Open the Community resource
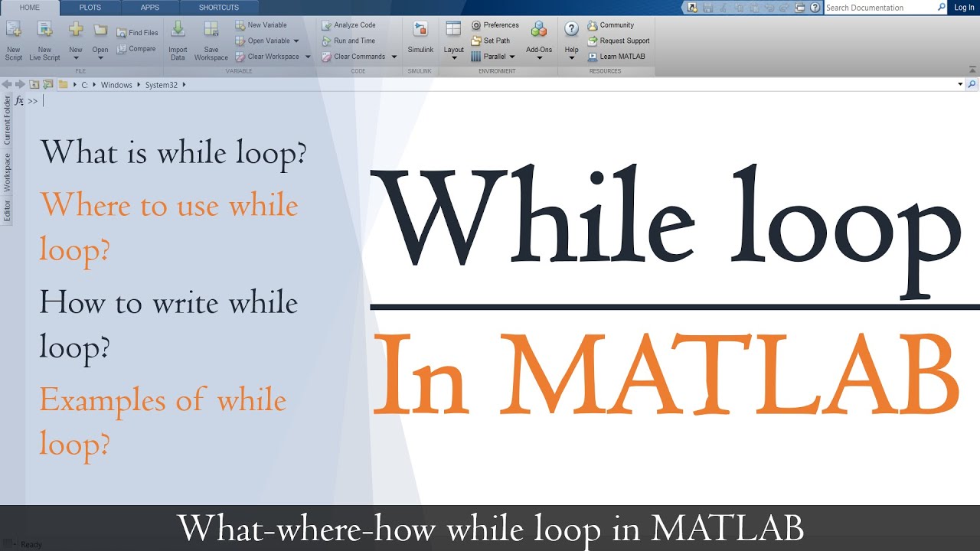Screen dimensions: 980x551 tap(611, 25)
